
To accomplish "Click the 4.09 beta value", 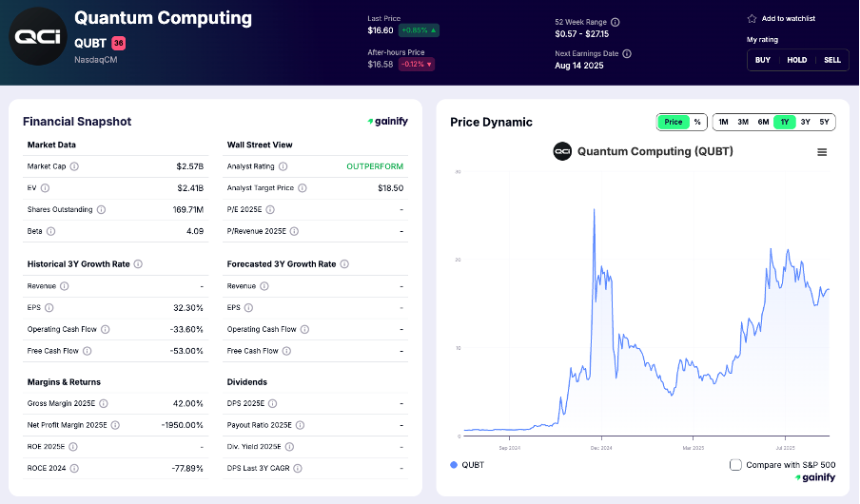I will point(195,231).
